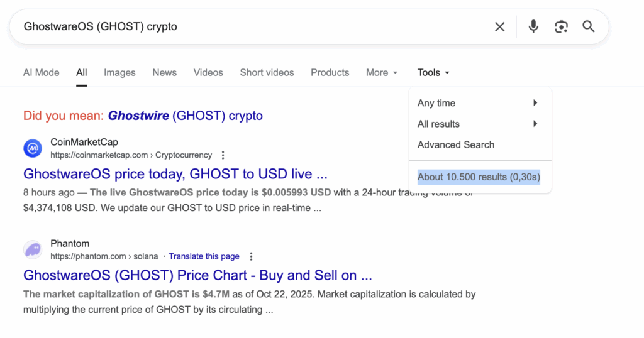The height and width of the screenshot is (338, 644).
Task: Open three-dot menu beside the CoinMarketCap result
Action: click(x=223, y=155)
